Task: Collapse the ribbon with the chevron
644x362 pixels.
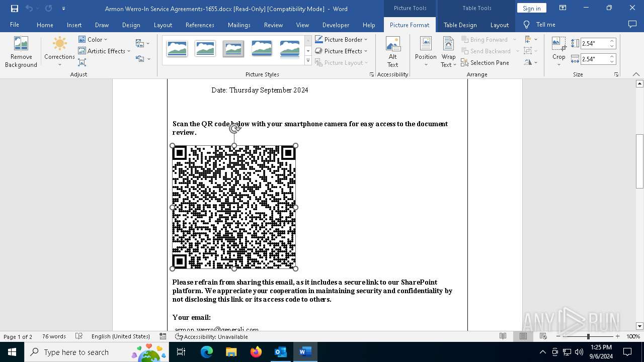Action: 636,74
